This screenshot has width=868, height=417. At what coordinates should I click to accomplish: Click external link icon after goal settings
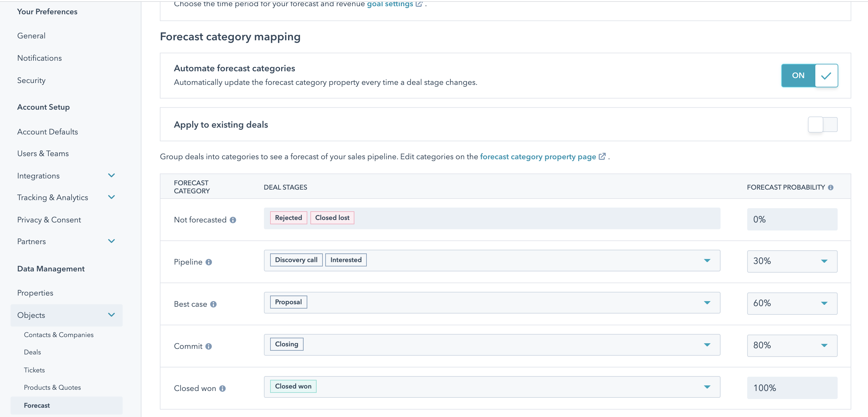[x=419, y=4]
